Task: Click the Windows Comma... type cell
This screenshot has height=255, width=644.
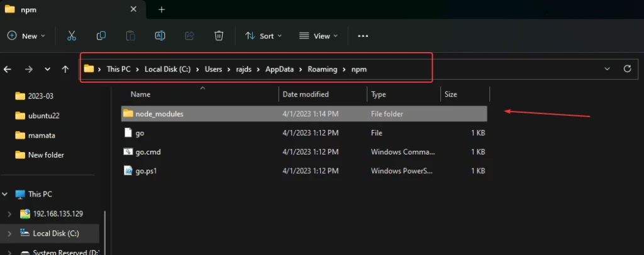Action: pos(402,152)
